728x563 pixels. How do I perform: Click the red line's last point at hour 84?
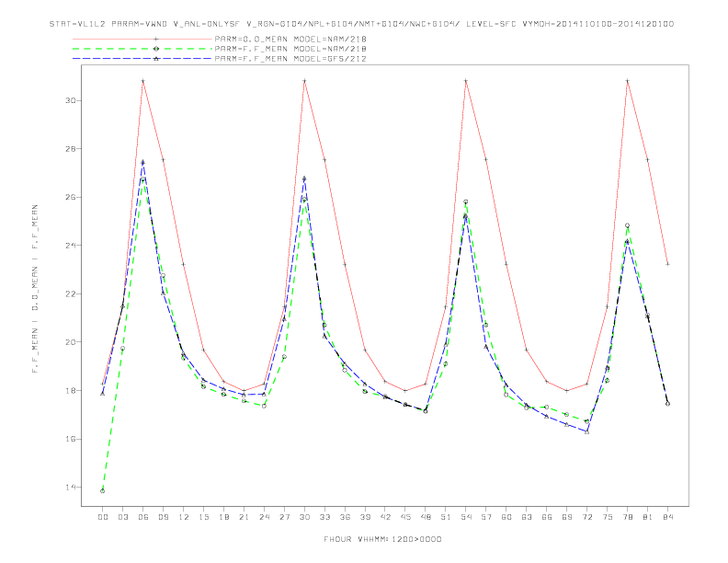tap(667, 264)
